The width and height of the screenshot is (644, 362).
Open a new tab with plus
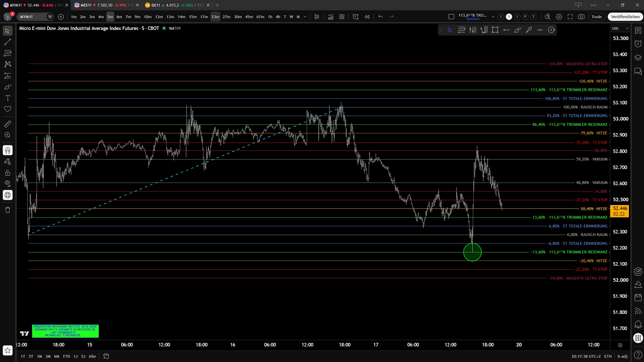217,5
